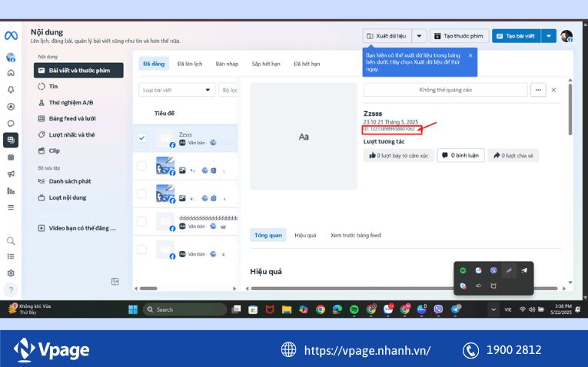Image resolution: width=588 pixels, height=367 pixels.
Task: Switch to the Bản nháp tab
Action: (227, 64)
